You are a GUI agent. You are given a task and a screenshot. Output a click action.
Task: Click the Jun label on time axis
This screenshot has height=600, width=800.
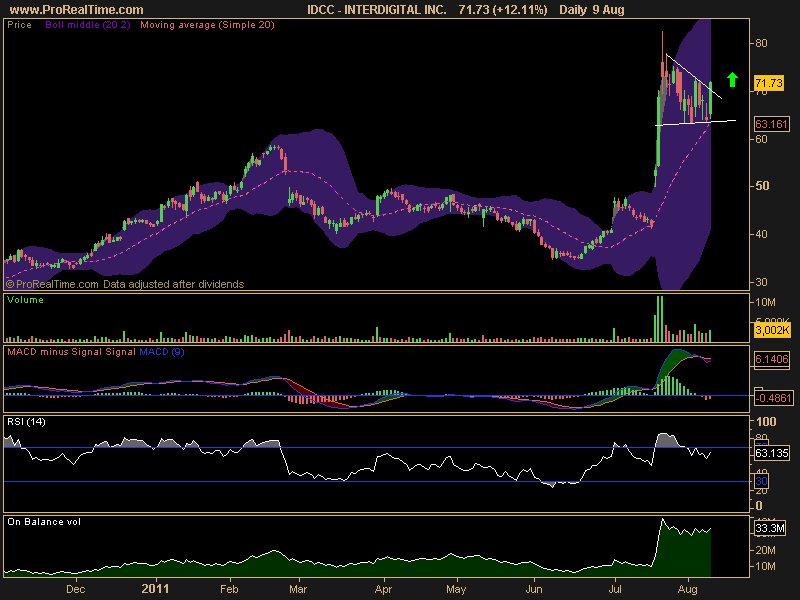pos(534,589)
